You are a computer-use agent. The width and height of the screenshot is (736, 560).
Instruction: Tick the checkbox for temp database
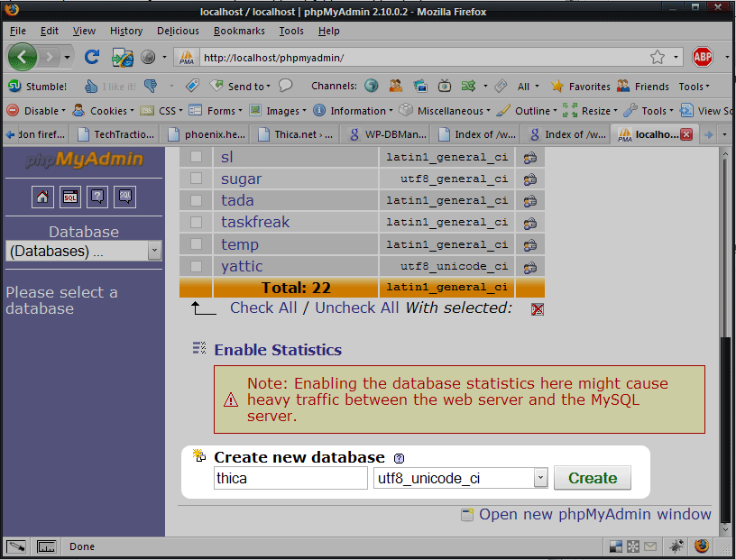(196, 243)
